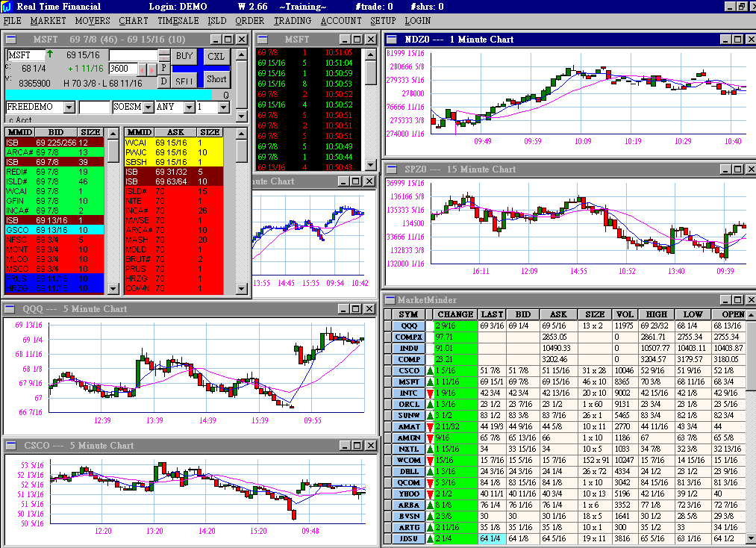Open control menu icon of CSCO 5 Minute Chart
This screenshot has width=756, height=548.
coord(10,445)
